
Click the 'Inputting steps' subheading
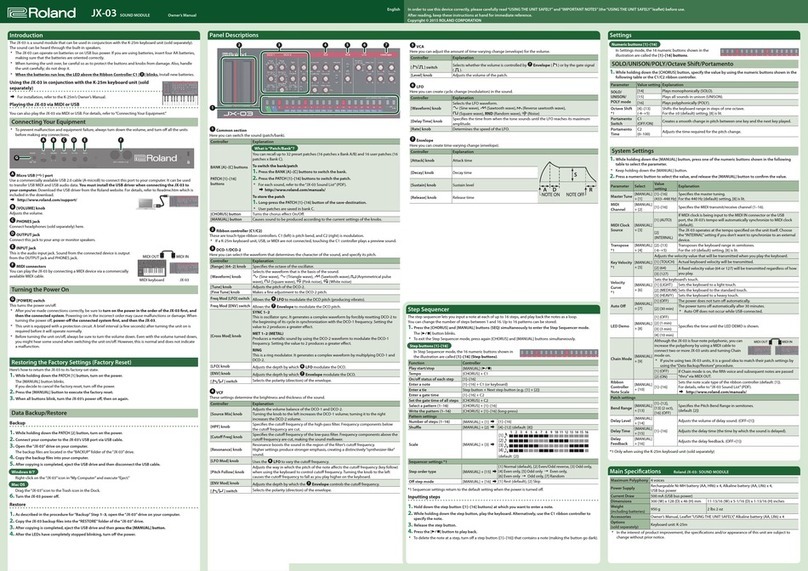(424, 497)
